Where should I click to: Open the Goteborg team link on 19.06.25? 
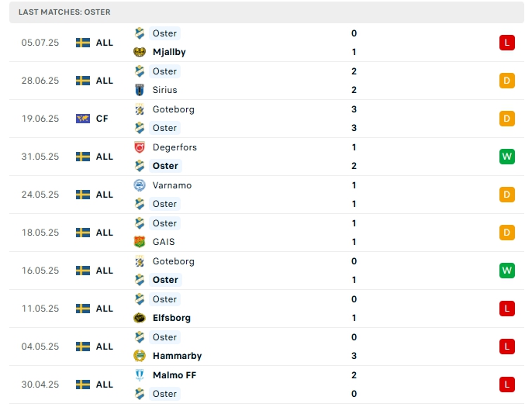click(x=174, y=109)
